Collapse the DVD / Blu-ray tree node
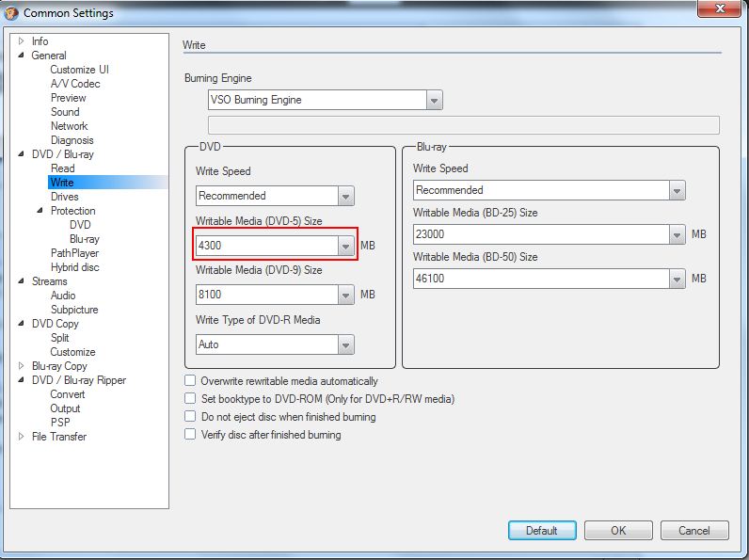 click(21, 153)
